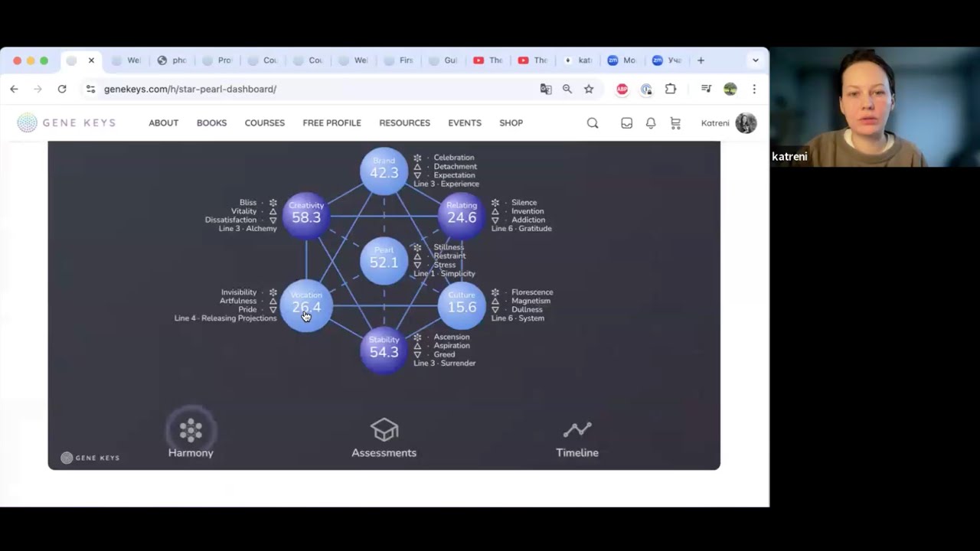The width and height of the screenshot is (980, 551).
Task: Click the page zoom magnifier icon
Action: coord(567,89)
